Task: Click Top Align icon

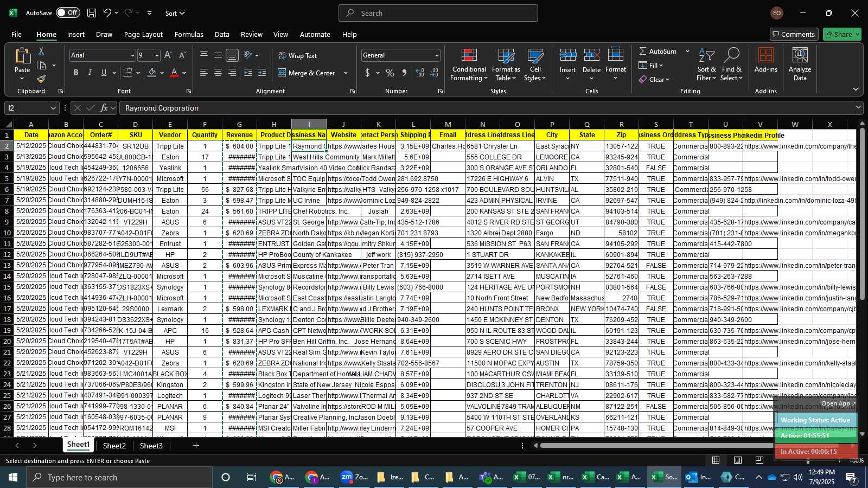Action: [x=204, y=55]
